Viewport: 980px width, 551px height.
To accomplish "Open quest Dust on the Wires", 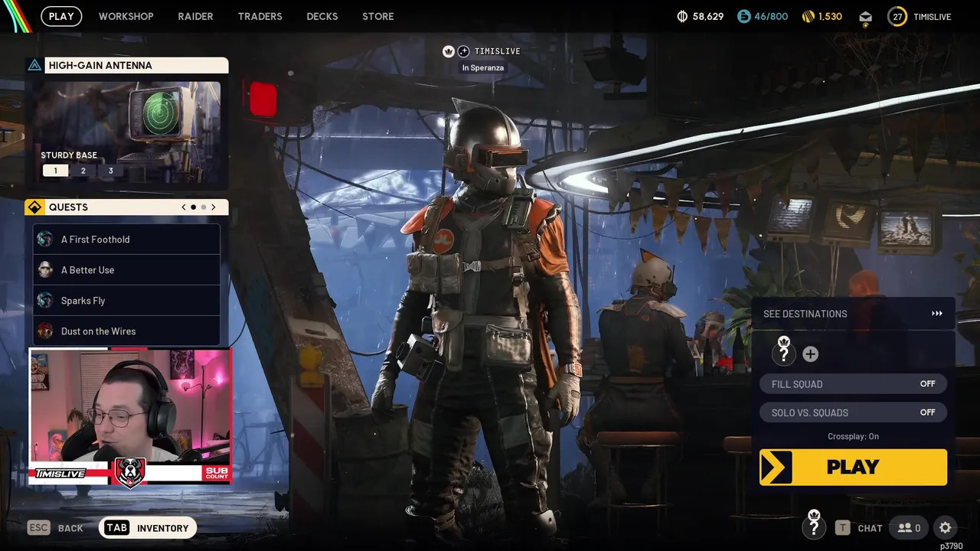I will (127, 331).
